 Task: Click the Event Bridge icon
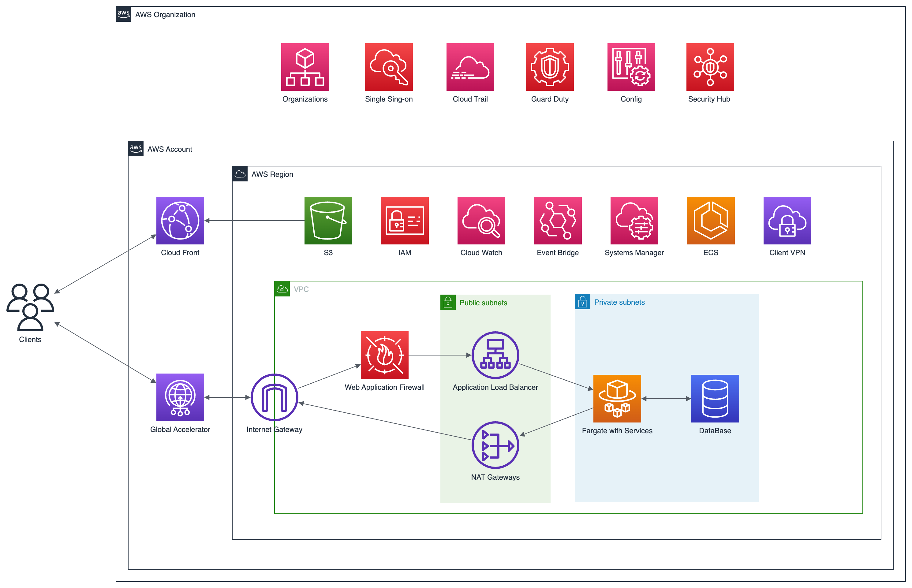557,220
